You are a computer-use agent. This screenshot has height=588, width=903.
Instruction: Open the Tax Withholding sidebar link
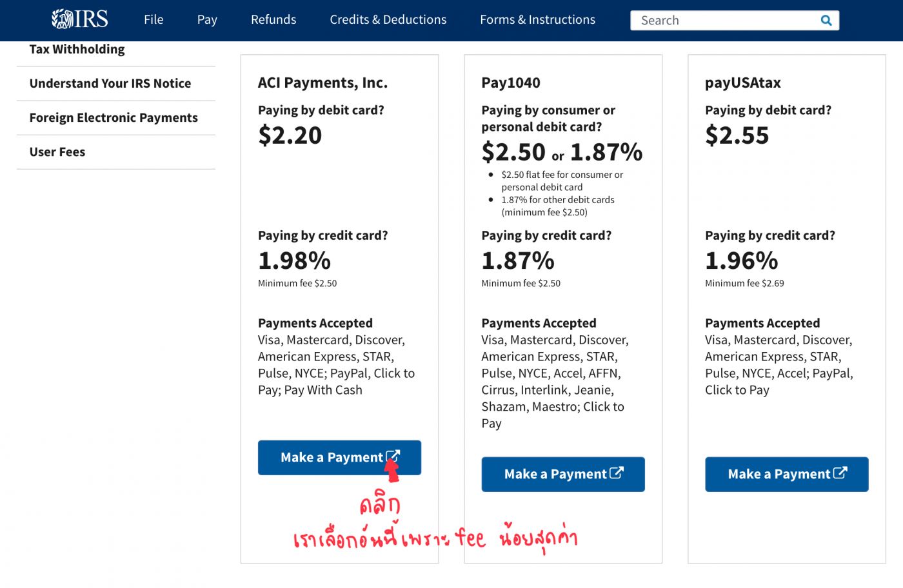(x=77, y=50)
